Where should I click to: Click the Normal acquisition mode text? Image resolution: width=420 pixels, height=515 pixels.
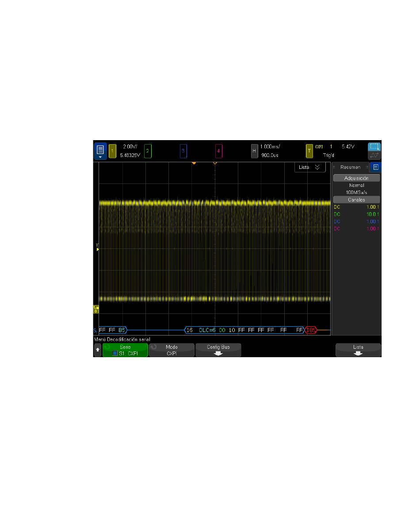(357, 185)
